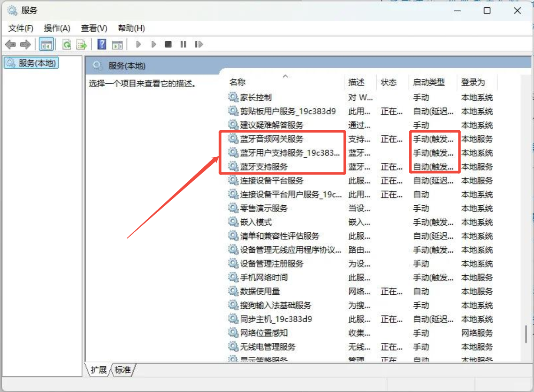534x392 pixels.
Task: Click the show/hide action pane icon
Action: click(117, 44)
